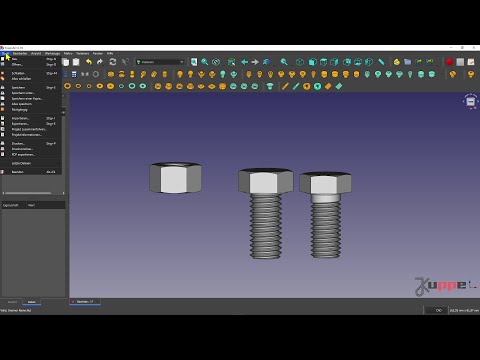This screenshot has height=360, width=480.
Task: Choose Importieren... in the Datei menu
Action: [31, 118]
